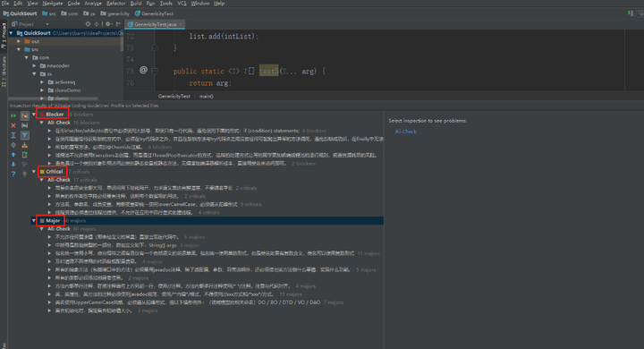Click the Hide Project panel icon
The width and height of the screenshot is (644, 349).
tap(119, 24)
